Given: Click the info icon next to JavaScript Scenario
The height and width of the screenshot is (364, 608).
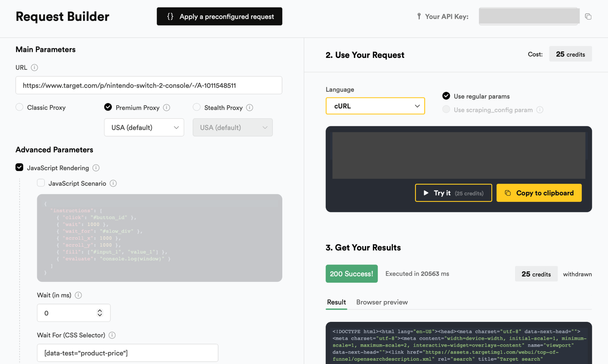Looking at the screenshot, I should (113, 183).
